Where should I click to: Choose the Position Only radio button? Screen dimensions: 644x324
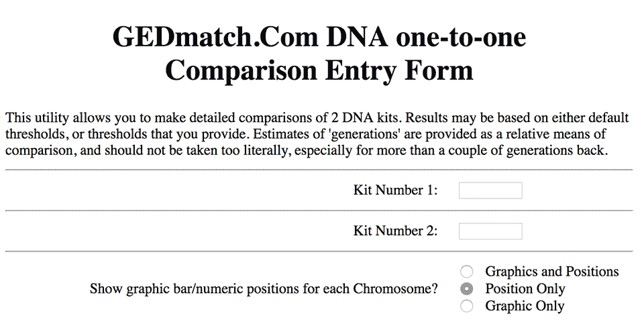pos(467,289)
